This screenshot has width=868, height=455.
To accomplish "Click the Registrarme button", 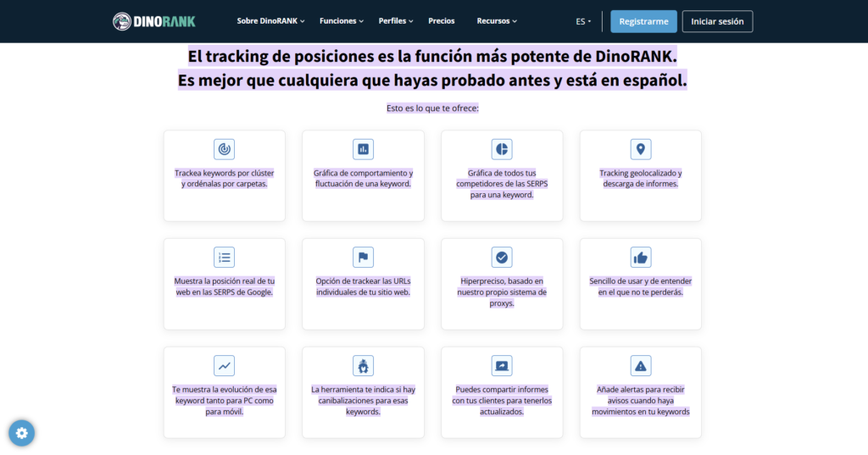I will pyautogui.click(x=643, y=21).
